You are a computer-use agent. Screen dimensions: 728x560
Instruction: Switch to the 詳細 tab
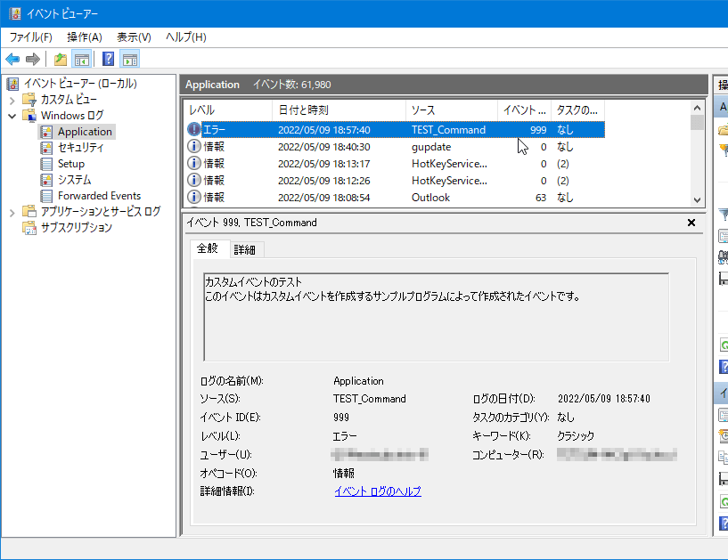(x=244, y=249)
